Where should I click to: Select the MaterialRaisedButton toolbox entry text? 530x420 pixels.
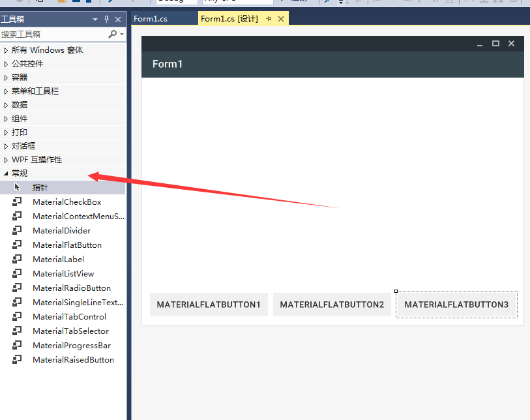point(74,360)
